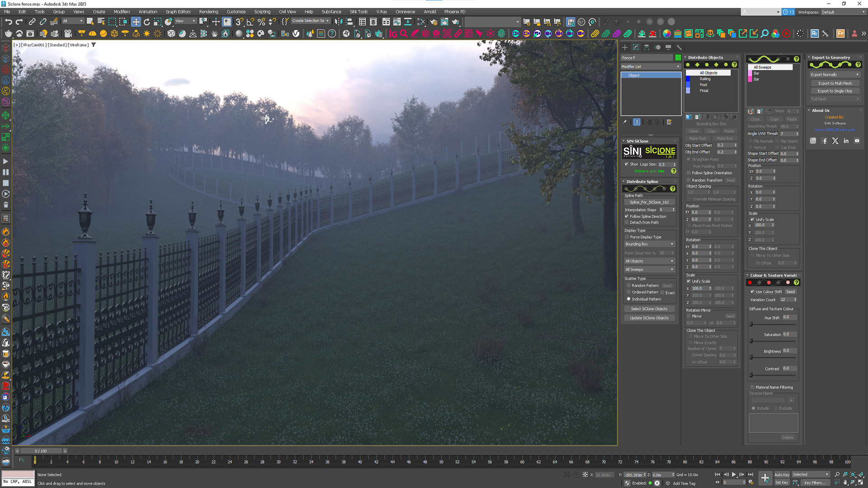Viewport: 868px width, 488px height.
Task: Toggle Follow Spline Direction checkbox
Action: tap(627, 216)
